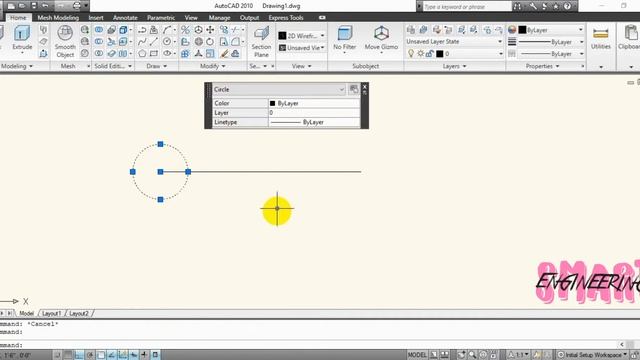This screenshot has height=360, width=640.
Task: Switch to the Annotate tab
Action: tap(125, 18)
